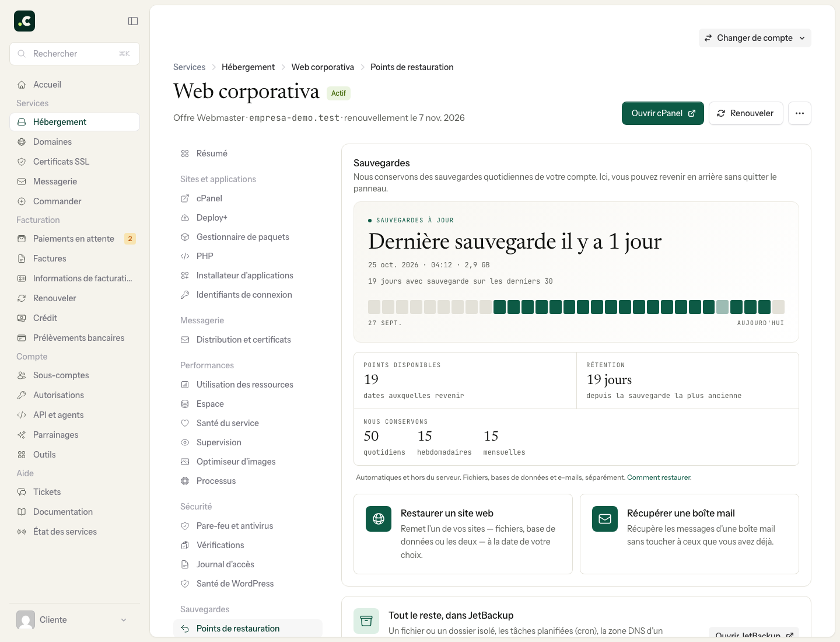The width and height of the screenshot is (840, 642).
Task: Click the Récupérer une boîte mail envelope icon
Action: click(x=605, y=519)
